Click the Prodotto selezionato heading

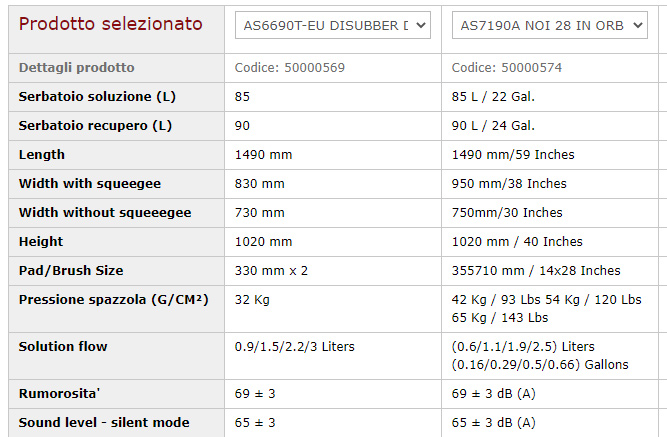tap(110, 24)
